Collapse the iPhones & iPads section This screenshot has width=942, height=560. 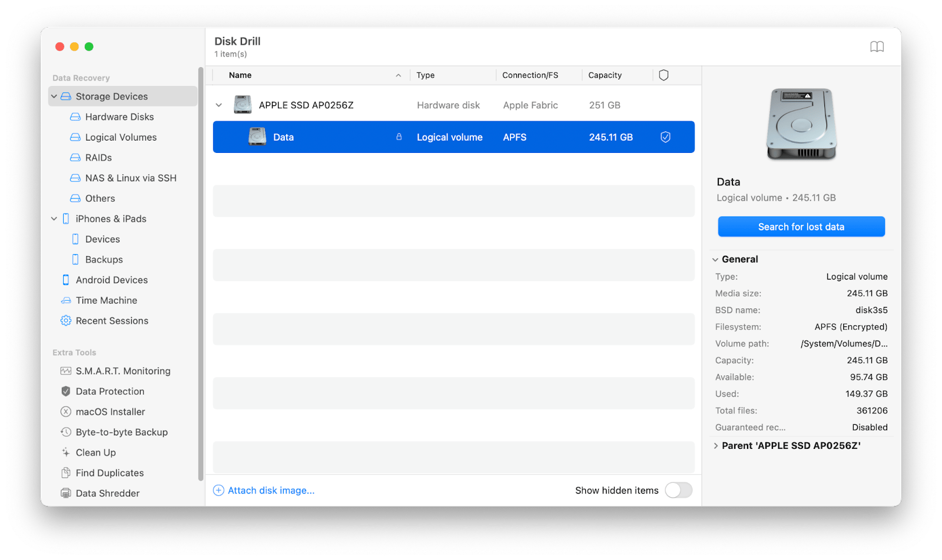coord(54,219)
